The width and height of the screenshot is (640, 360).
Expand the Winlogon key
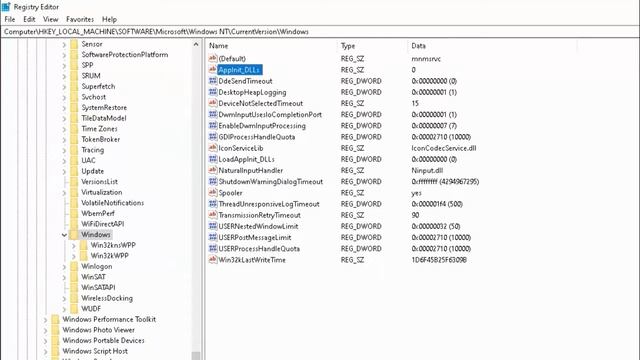click(64, 267)
